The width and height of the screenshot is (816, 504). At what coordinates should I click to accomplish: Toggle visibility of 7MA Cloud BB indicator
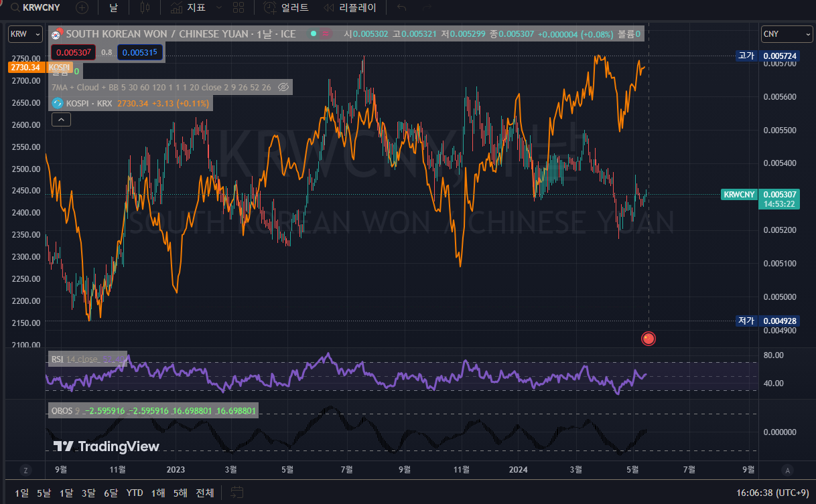pos(283,87)
